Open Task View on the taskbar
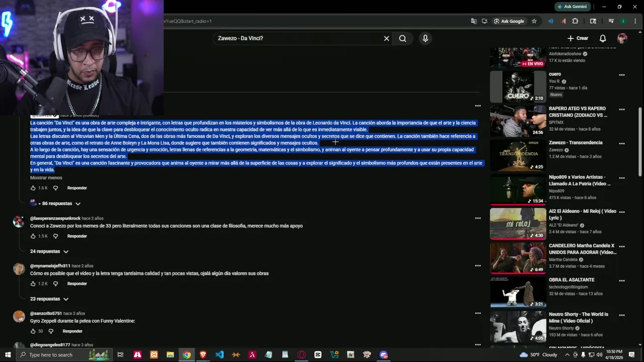 pyautogui.click(x=120, y=354)
